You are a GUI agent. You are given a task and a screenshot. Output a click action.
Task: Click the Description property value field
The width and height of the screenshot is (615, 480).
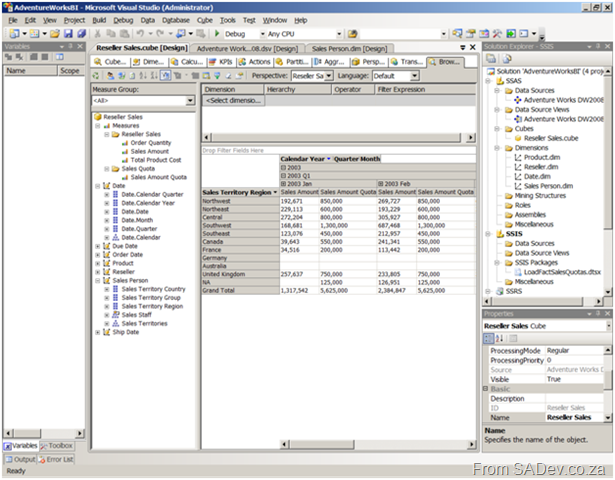pos(574,399)
